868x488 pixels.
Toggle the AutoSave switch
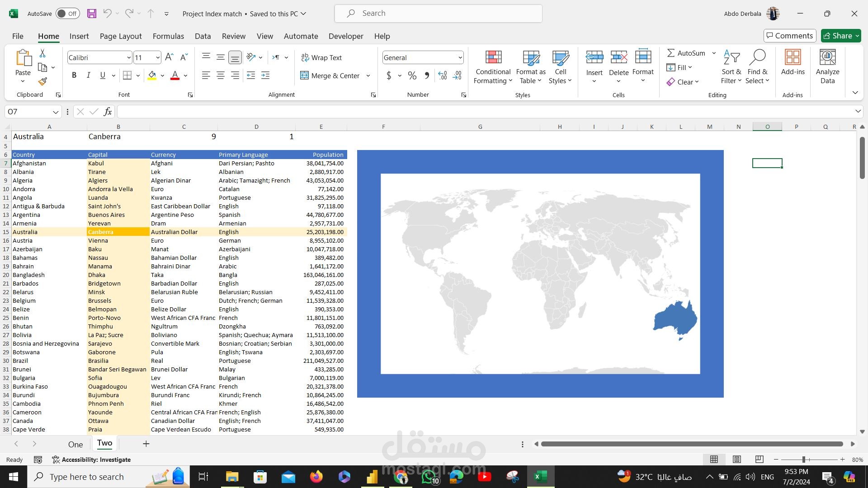point(67,14)
